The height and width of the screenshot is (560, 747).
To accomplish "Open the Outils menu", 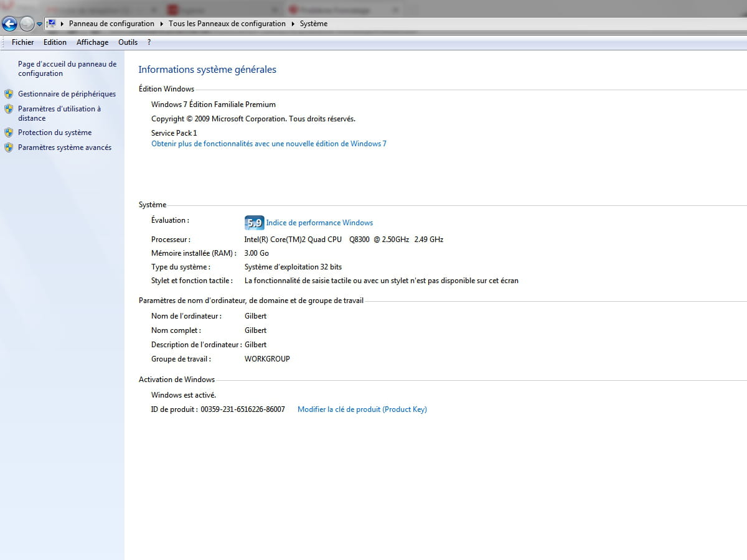I will [x=128, y=42].
